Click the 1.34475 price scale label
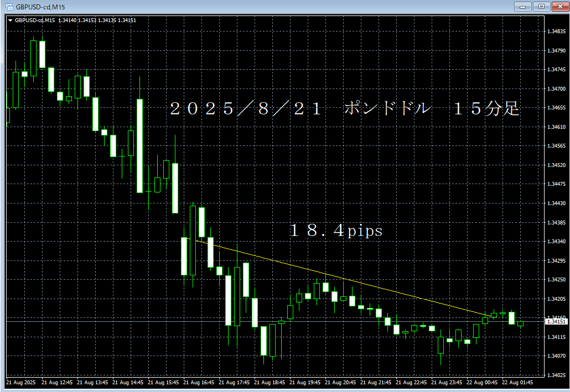This screenshot has height=392, width=570. pos(557,184)
